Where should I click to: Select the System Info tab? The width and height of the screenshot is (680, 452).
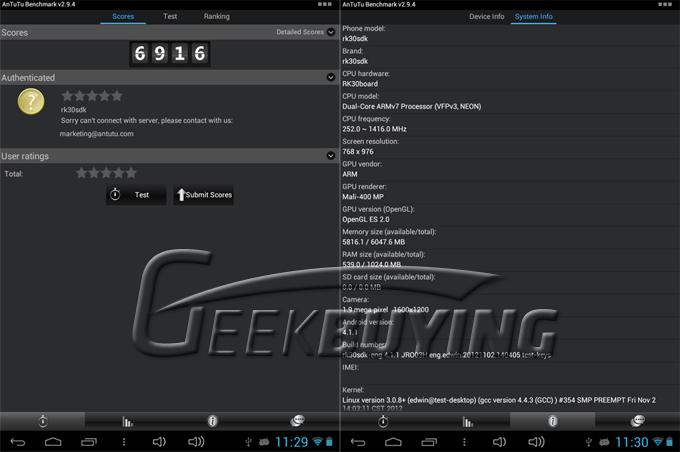533,16
